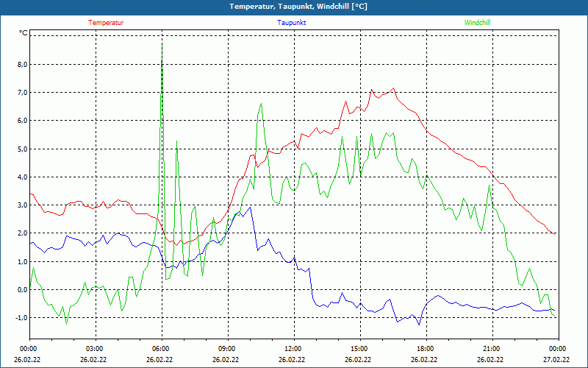The image size is (588, 368).
Task: Click the blue Taupunkt legend label
Action: 291,23
